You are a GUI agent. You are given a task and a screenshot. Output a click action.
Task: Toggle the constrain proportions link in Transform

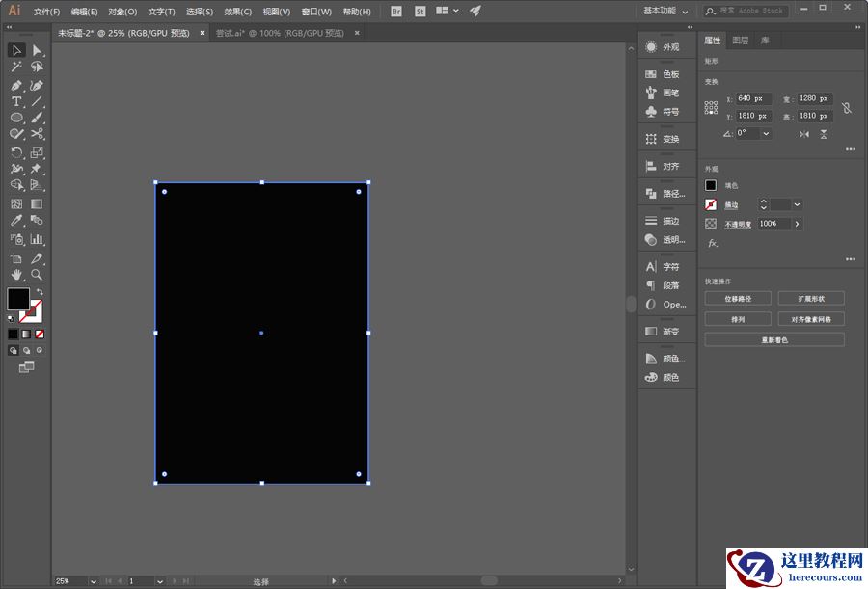tap(848, 108)
